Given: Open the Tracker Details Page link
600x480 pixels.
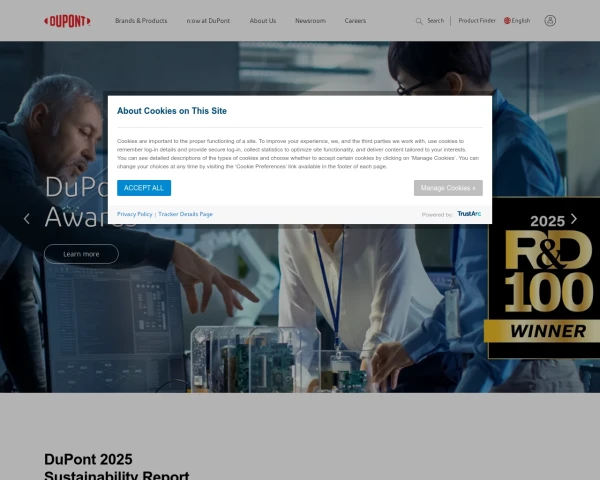Looking at the screenshot, I should tap(185, 214).
